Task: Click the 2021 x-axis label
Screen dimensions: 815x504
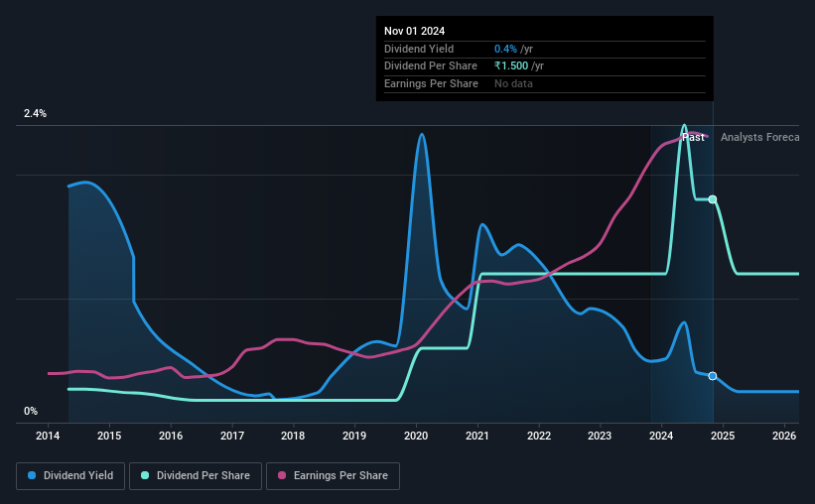Action: pyautogui.click(x=477, y=436)
